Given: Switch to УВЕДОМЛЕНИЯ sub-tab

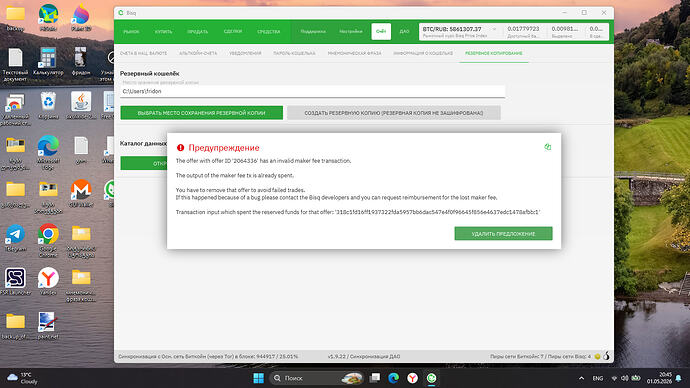Looking at the screenshot, I should click(245, 53).
